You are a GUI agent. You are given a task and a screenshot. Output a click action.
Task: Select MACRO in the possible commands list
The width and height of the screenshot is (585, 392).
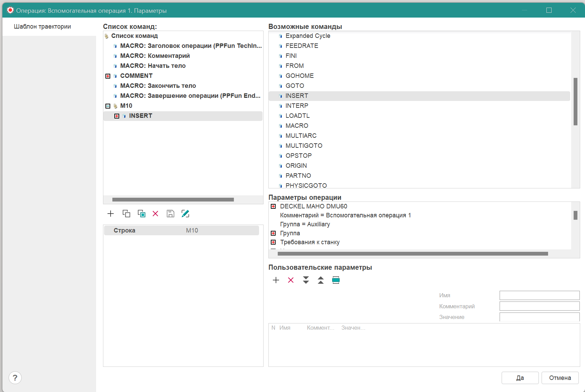click(297, 126)
